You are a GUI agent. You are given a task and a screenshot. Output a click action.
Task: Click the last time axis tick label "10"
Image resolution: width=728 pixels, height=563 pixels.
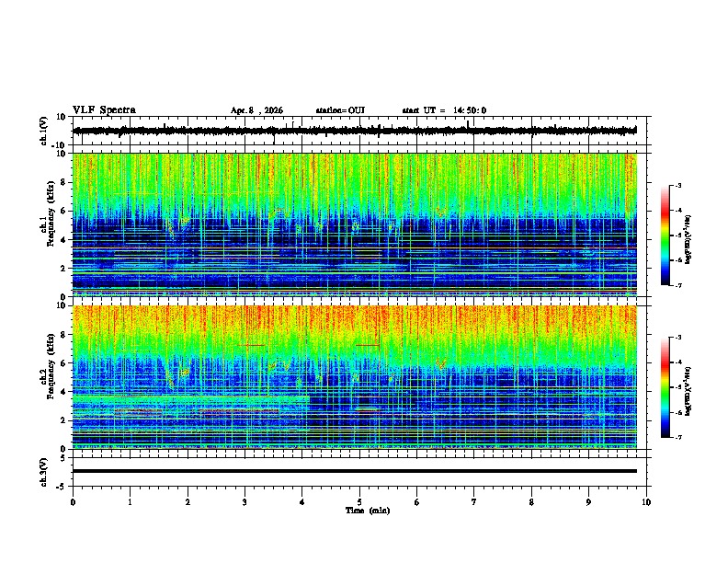(x=646, y=502)
